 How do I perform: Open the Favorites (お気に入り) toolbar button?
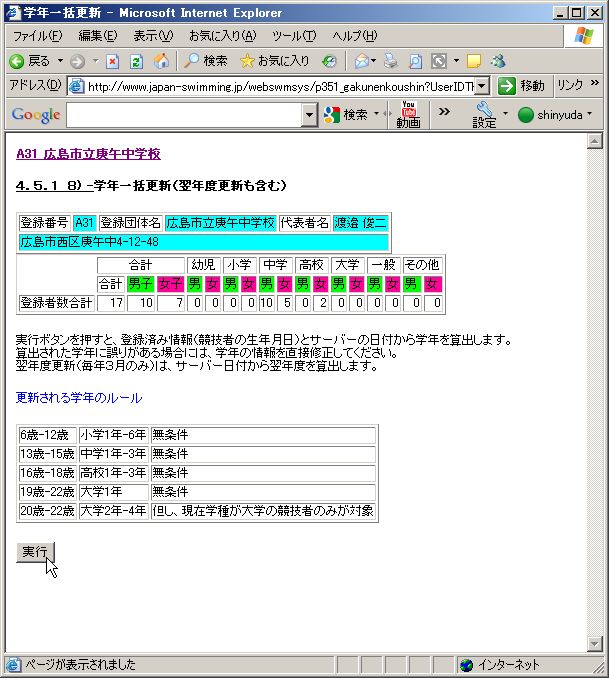click(x=275, y=61)
